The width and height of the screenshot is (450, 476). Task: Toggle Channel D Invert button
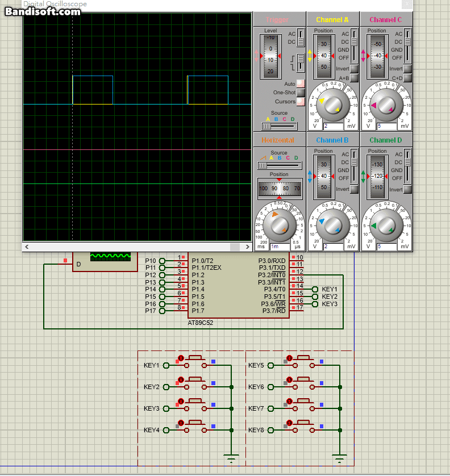click(x=407, y=189)
